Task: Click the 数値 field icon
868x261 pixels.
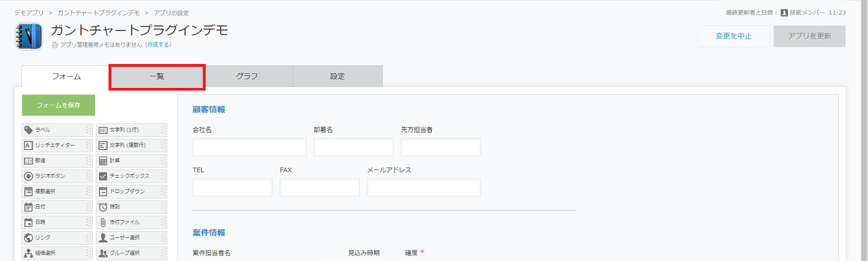Action: tap(28, 161)
